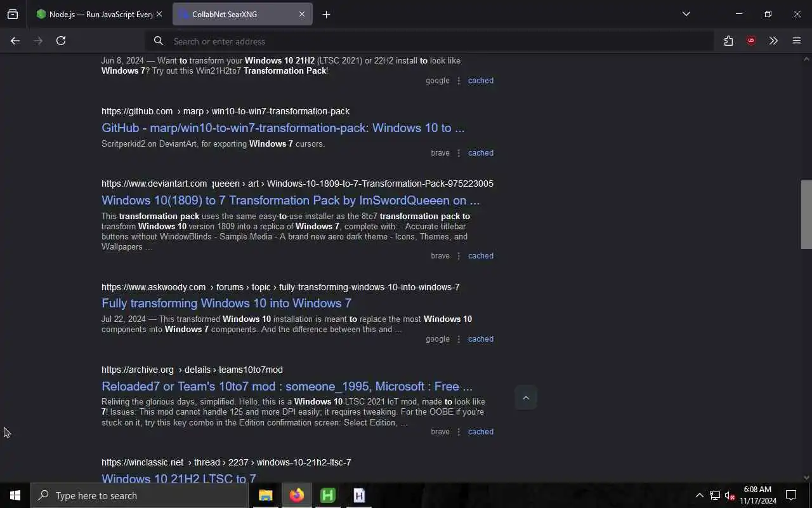Open the green H app in taskbar
Image resolution: width=812 pixels, height=508 pixels.
tap(328, 495)
